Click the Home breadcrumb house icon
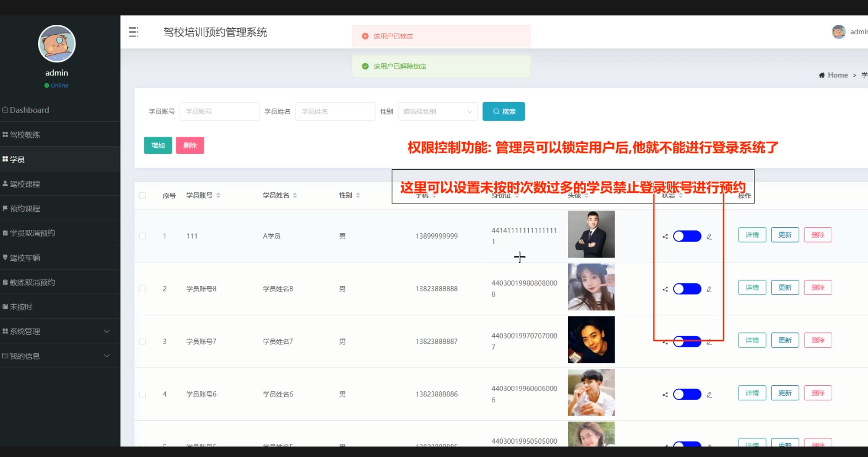Viewport: 868px width, 457px height. point(822,75)
